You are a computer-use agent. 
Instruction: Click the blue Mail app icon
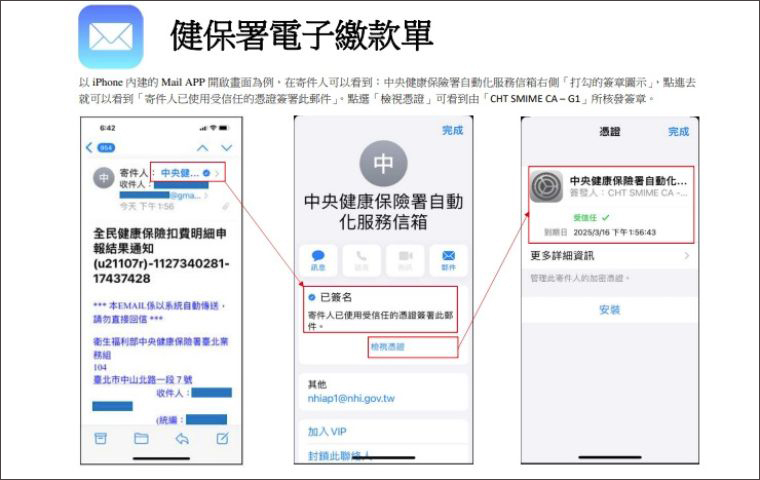point(111,37)
